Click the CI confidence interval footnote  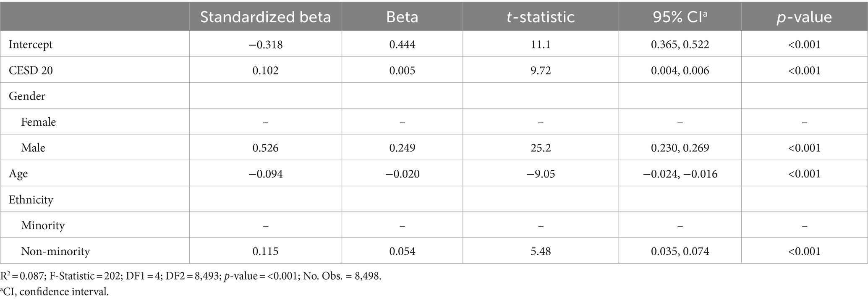[55, 292]
